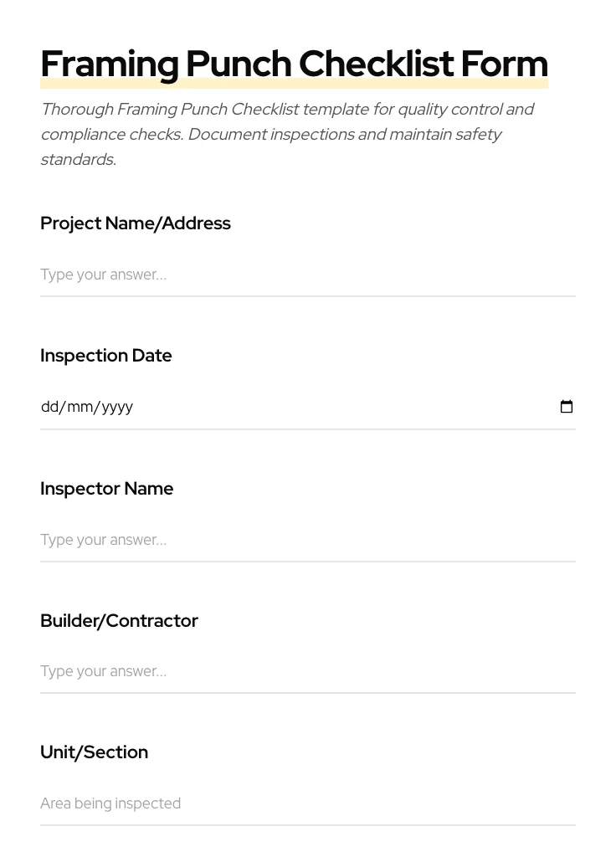Click the empty middle of Inspection Date field
This screenshot has height=857, width=616.
pyautogui.click(x=335, y=407)
